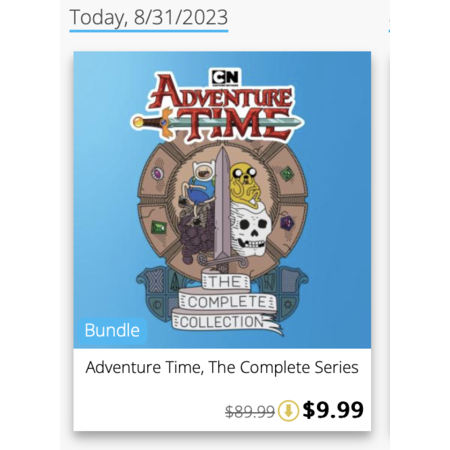Click the next date tab sliver at right edge
Image resolution: width=450 pixels, height=450 pixels.
click(389, 26)
